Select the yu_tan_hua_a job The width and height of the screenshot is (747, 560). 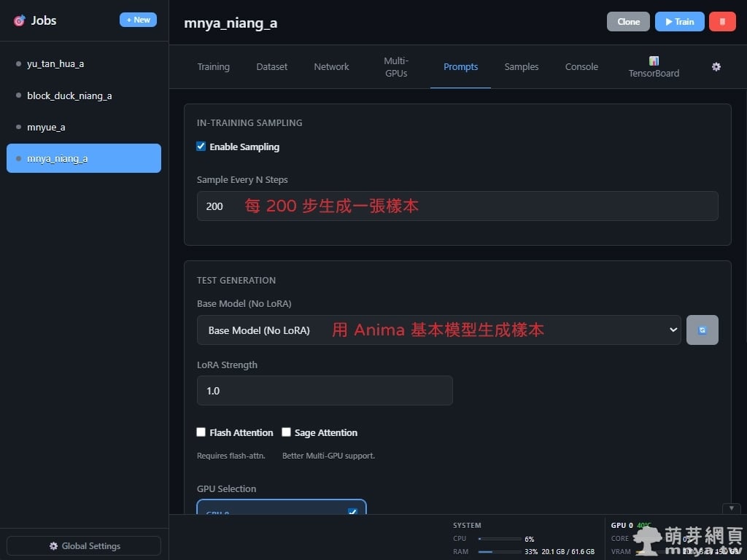click(x=55, y=64)
